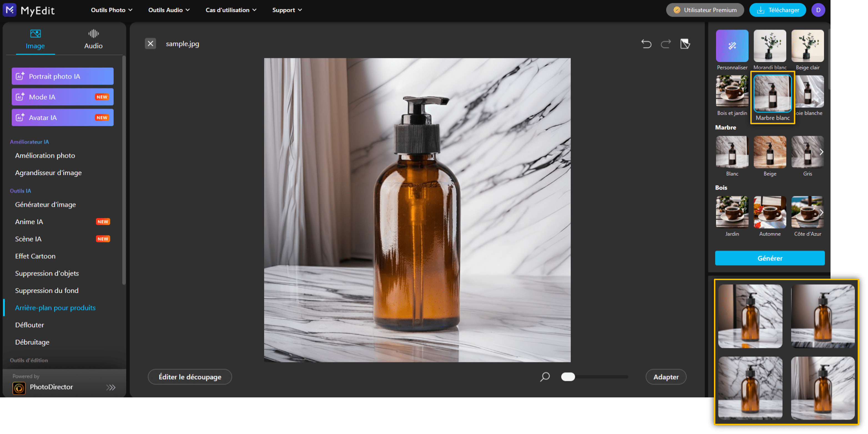Click the zoom slider handle

(x=568, y=377)
